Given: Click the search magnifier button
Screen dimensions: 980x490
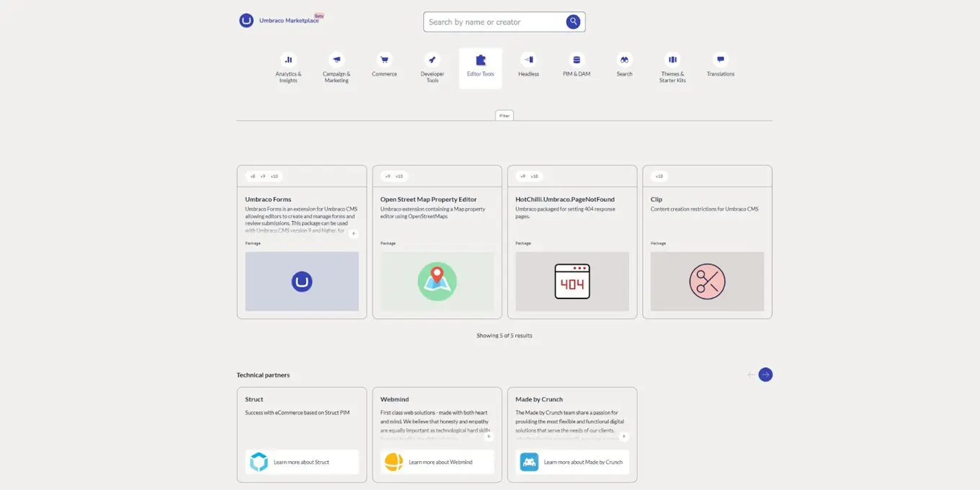Looking at the screenshot, I should tap(573, 22).
